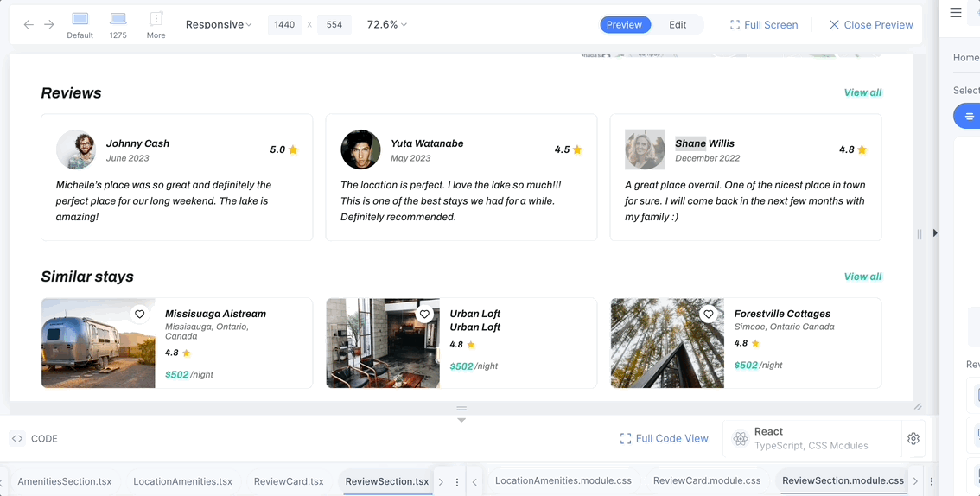Screen dimensions: 980x496
Task: Click the Forestville Cottages forest photo
Action: click(667, 343)
